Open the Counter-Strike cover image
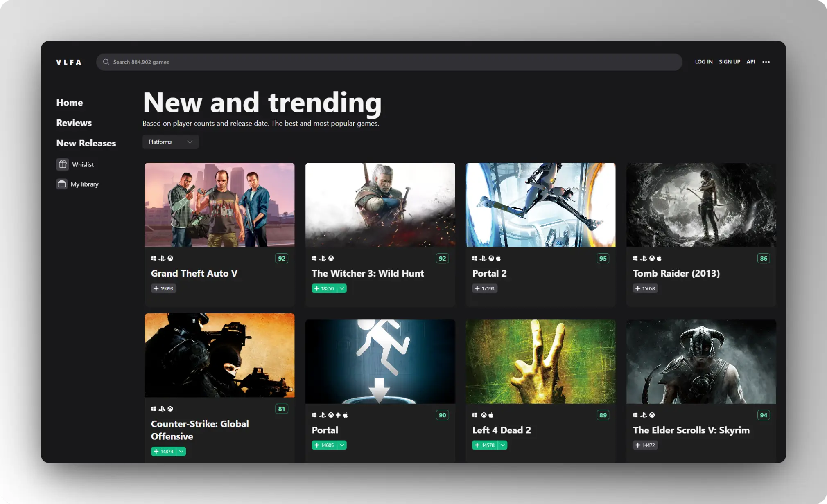The width and height of the screenshot is (827, 504). [219, 355]
